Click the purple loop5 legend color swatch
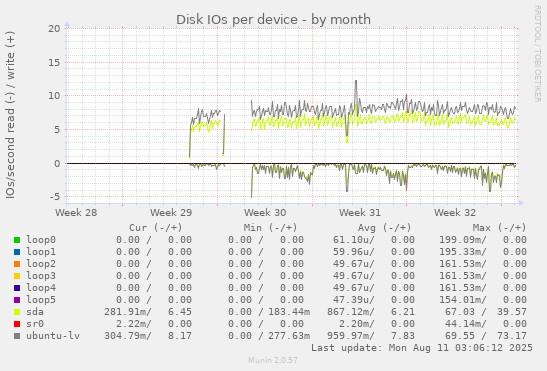Viewport: 547px width, 371px height. (17, 300)
